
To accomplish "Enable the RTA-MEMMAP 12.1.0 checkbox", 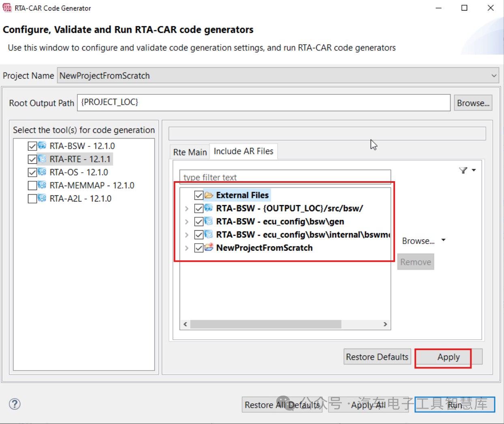I will pyautogui.click(x=32, y=186).
